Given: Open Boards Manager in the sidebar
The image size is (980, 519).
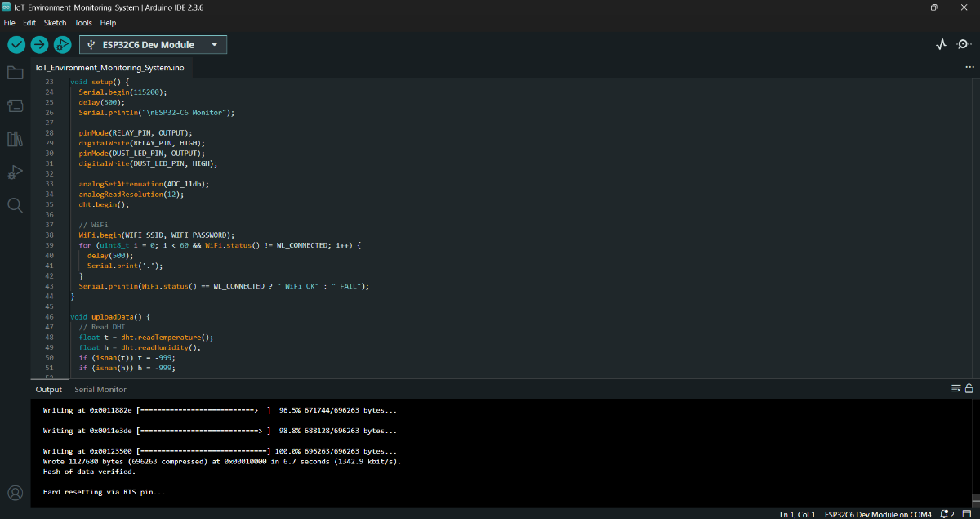Looking at the screenshot, I should (15, 105).
